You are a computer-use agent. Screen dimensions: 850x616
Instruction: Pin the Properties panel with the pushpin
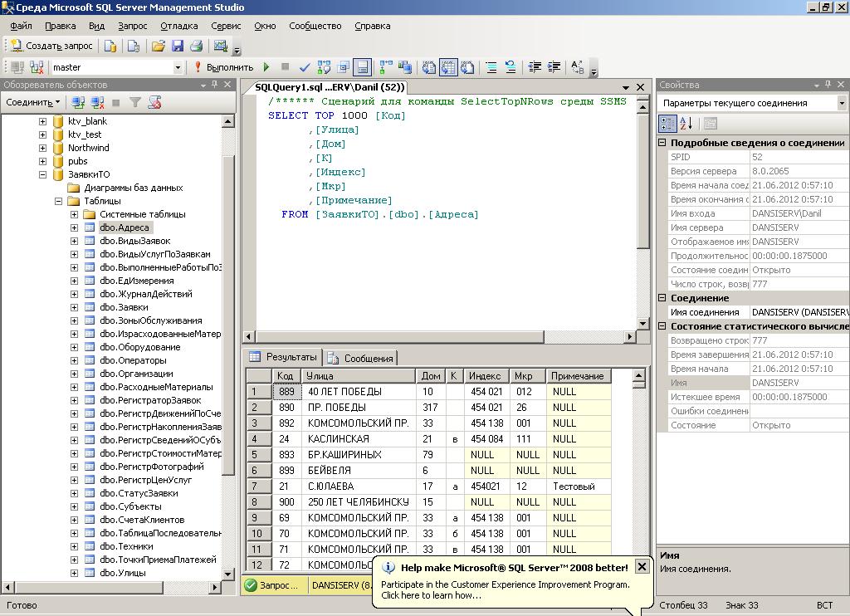[x=828, y=85]
